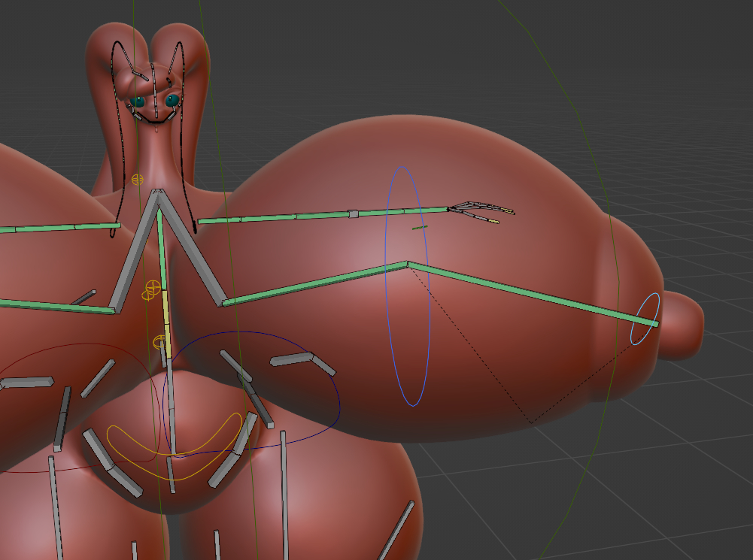Click the short green dash bone inside blue ellipse
Screen dimensions: 753x560
tap(420, 227)
